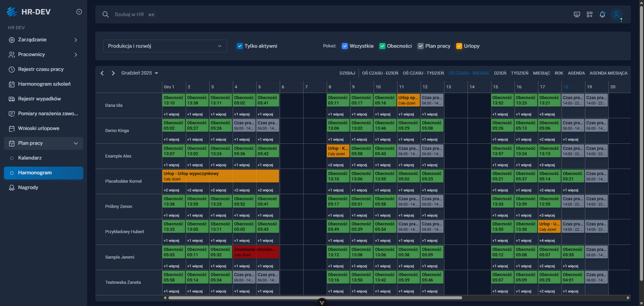Collapse the Plan pracy sidebar section

(x=76, y=143)
